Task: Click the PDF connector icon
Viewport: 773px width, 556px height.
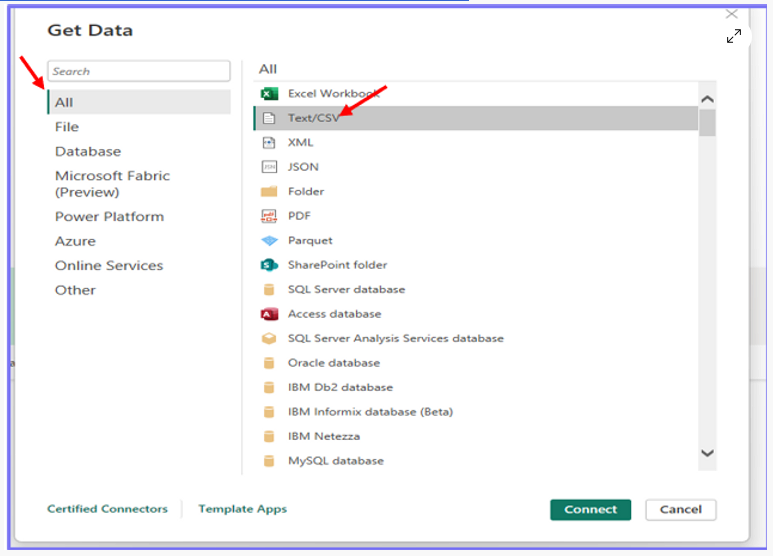Action: [269, 216]
